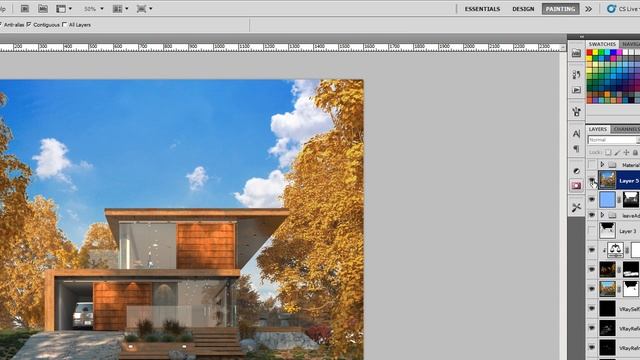Pick the cyan swatch in top row
The width and height of the screenshot is (640, 360).
(607, 52)
